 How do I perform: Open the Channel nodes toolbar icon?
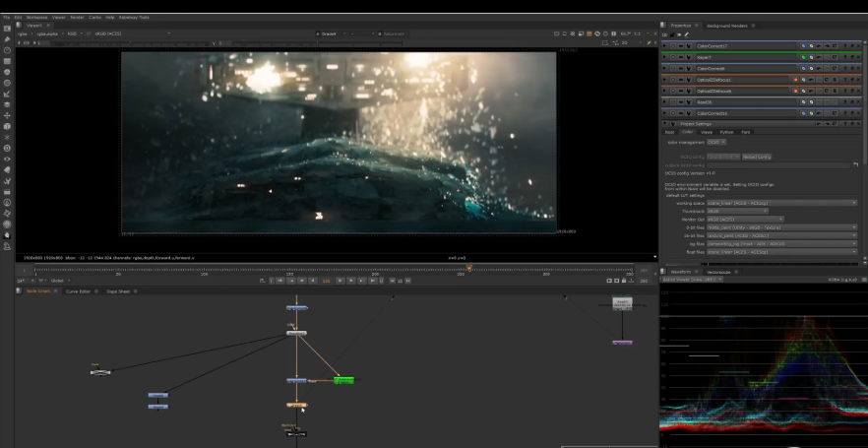[8, 61]
